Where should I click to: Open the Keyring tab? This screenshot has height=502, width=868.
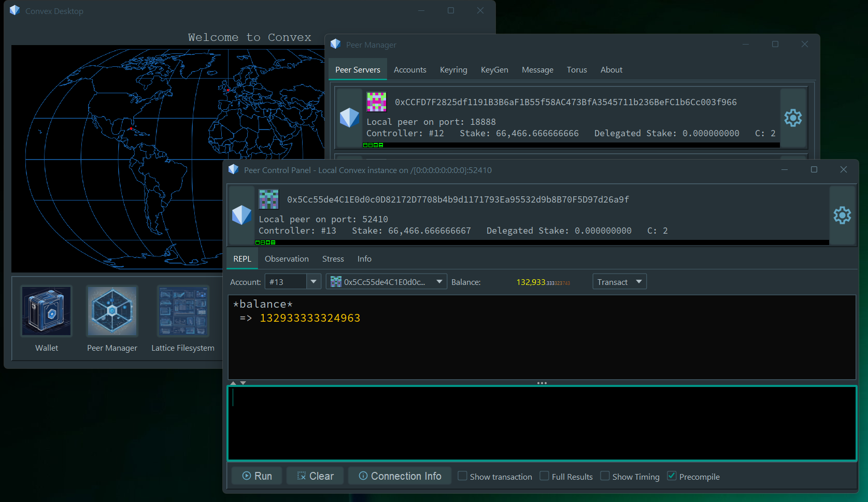453,70
